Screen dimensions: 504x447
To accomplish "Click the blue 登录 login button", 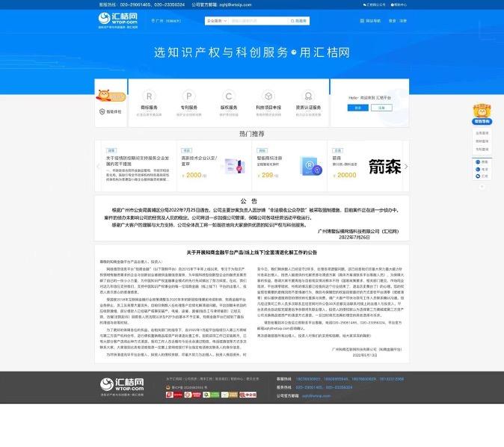I will 357,108.
